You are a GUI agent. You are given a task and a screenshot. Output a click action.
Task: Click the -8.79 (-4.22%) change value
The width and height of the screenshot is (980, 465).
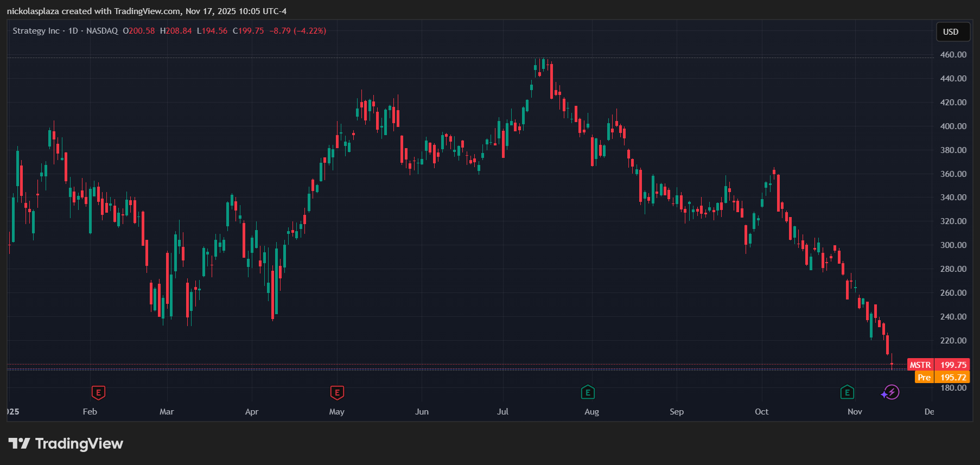(298, 31)
